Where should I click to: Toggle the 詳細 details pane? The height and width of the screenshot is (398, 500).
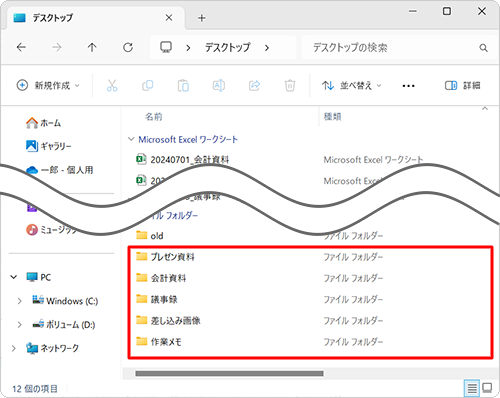coord(463,86)
